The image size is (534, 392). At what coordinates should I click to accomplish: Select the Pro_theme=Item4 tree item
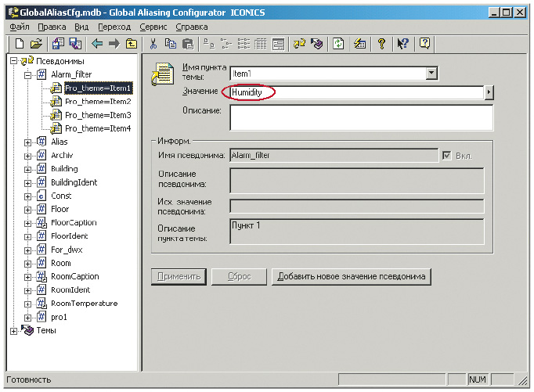(x=98, y=128)
